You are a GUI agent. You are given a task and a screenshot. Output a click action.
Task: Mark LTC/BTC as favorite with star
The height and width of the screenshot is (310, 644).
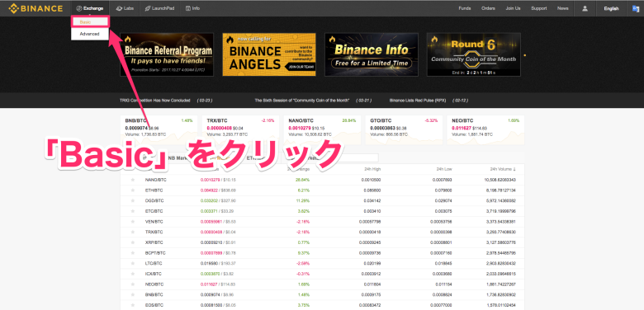click(x=133, y=263)
